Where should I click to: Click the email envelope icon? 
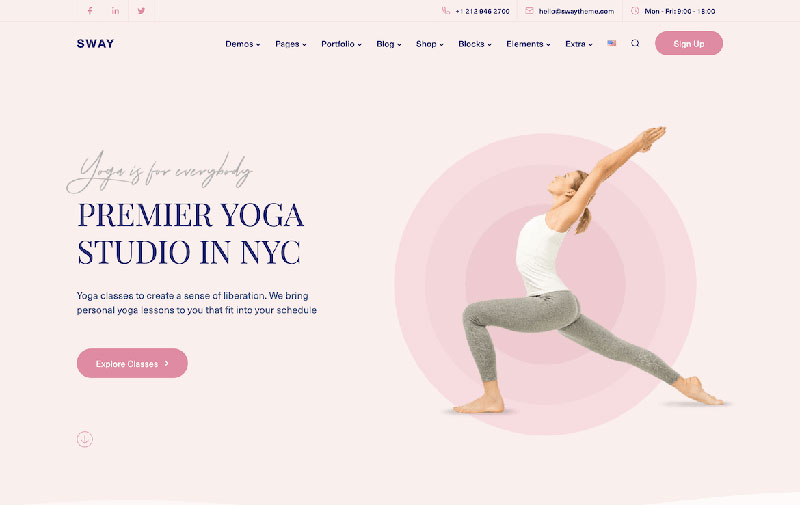point(529,11)
